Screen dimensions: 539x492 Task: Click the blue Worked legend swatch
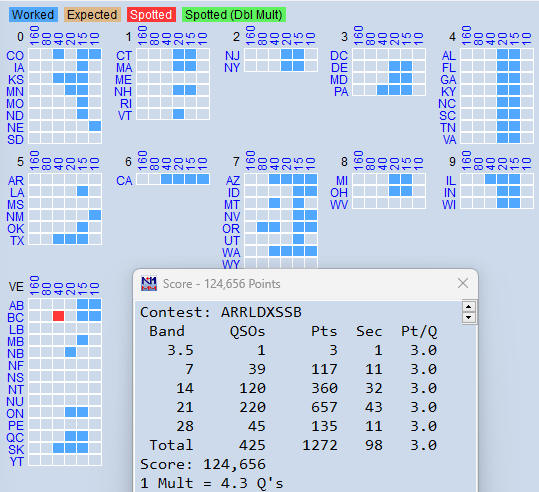pyautogui.click(x=33, y=15)
